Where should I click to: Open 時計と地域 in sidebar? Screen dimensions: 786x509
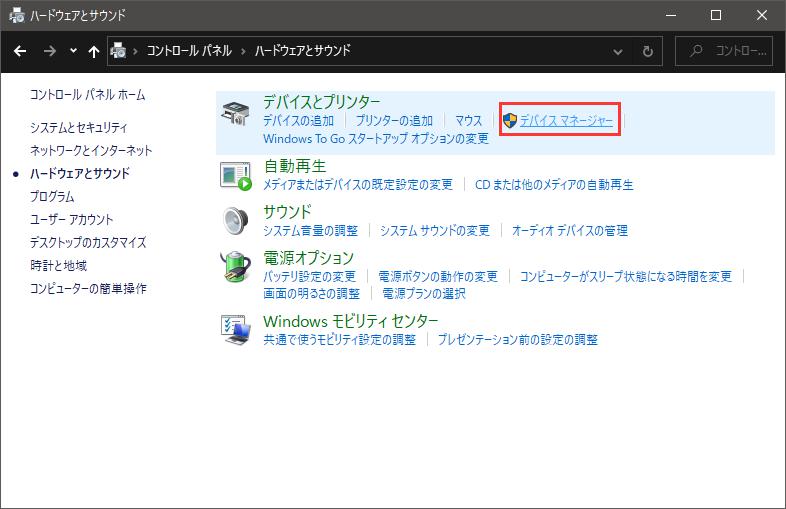tap(59, 266)
